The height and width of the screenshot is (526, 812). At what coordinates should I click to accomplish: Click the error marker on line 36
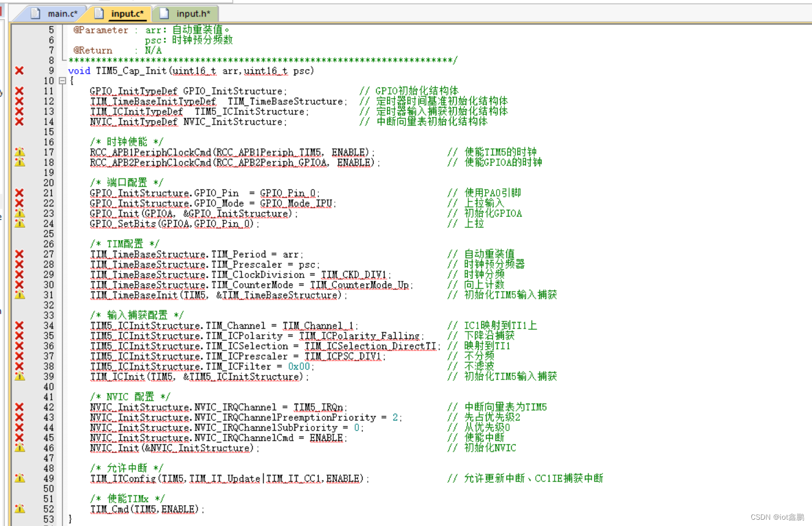click(19, 346)
